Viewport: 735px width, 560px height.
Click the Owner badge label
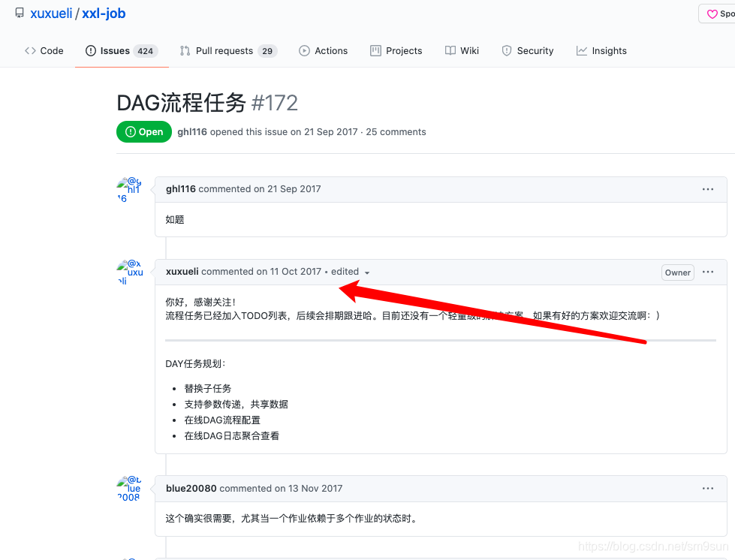[677, 272]
